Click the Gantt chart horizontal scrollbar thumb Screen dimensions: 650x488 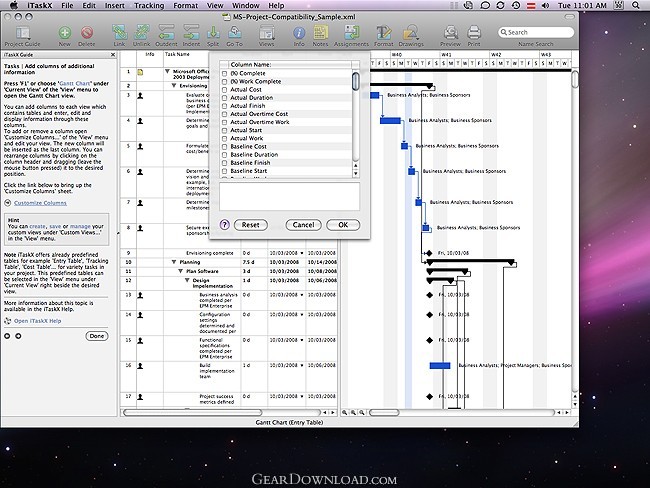coord(384,413)
